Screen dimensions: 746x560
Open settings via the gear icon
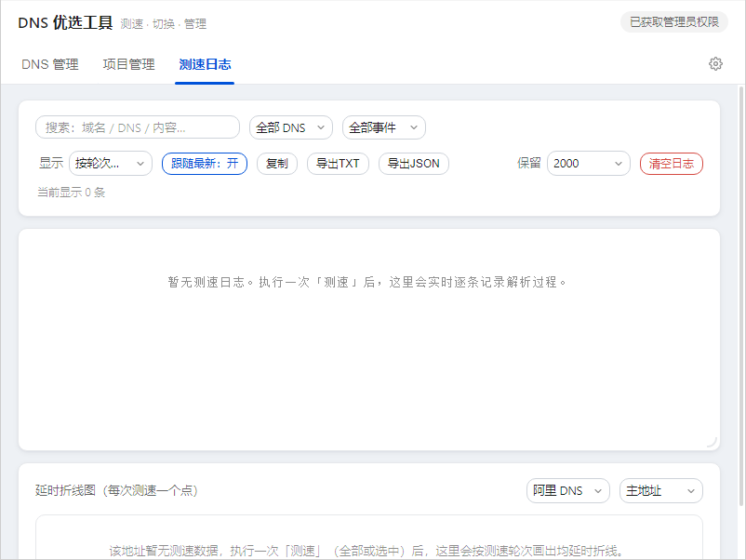715,64
